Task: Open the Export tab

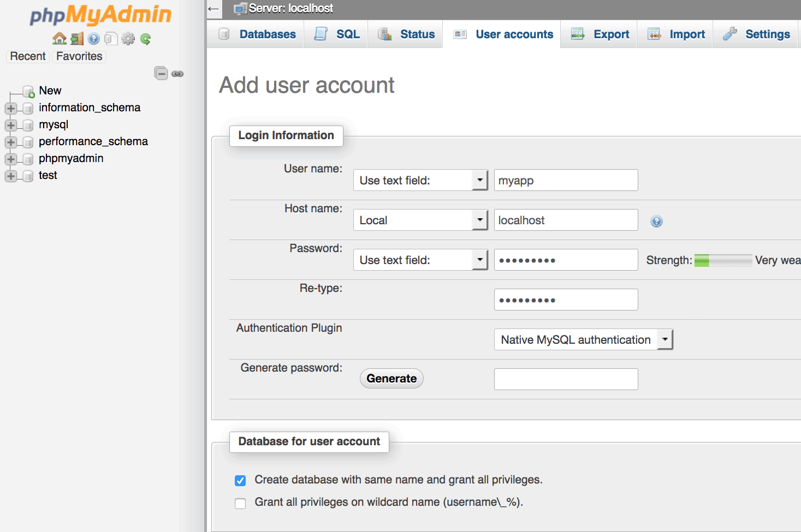Action: point(600,34)
